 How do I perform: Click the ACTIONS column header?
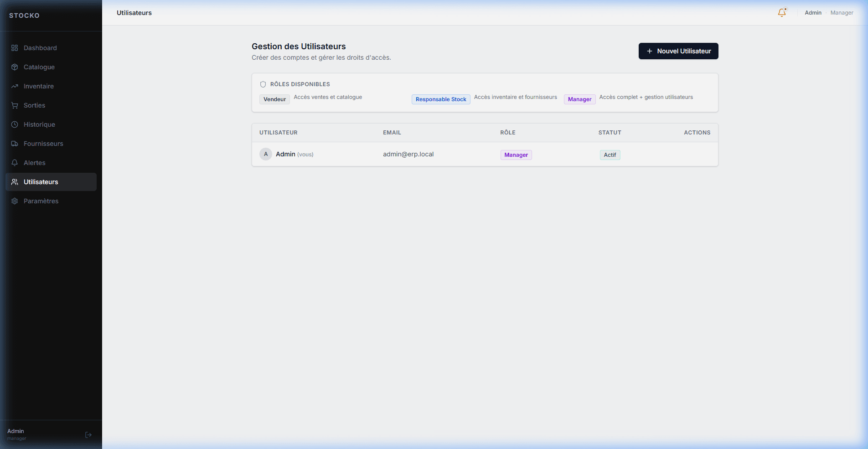[697, 133]
